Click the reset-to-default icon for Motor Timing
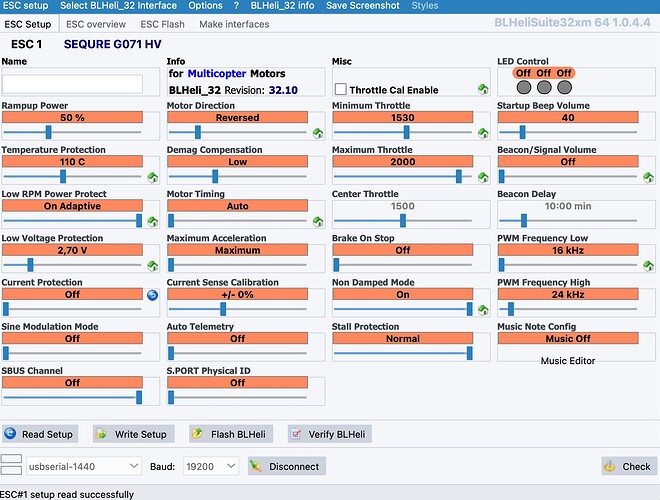 [318, 222]
